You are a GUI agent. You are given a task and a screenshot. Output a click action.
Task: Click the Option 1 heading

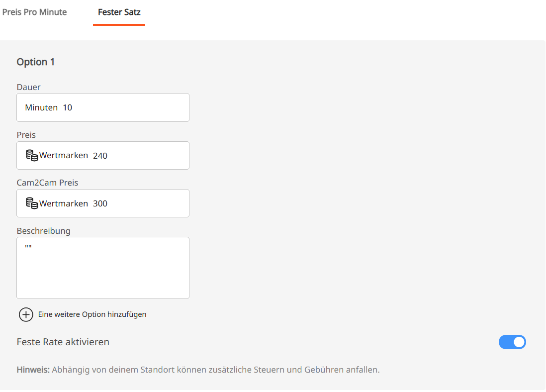point(36,62)
